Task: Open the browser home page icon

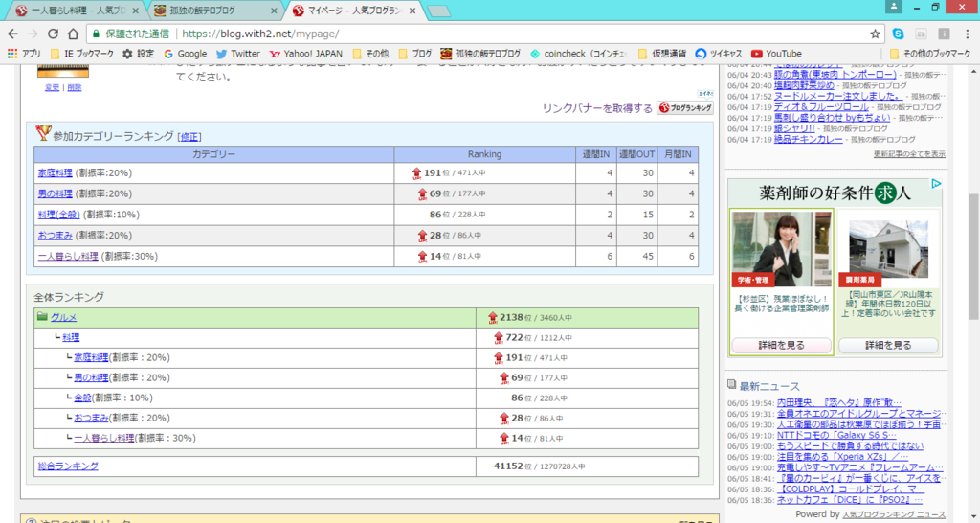Action: pos(73,34)
